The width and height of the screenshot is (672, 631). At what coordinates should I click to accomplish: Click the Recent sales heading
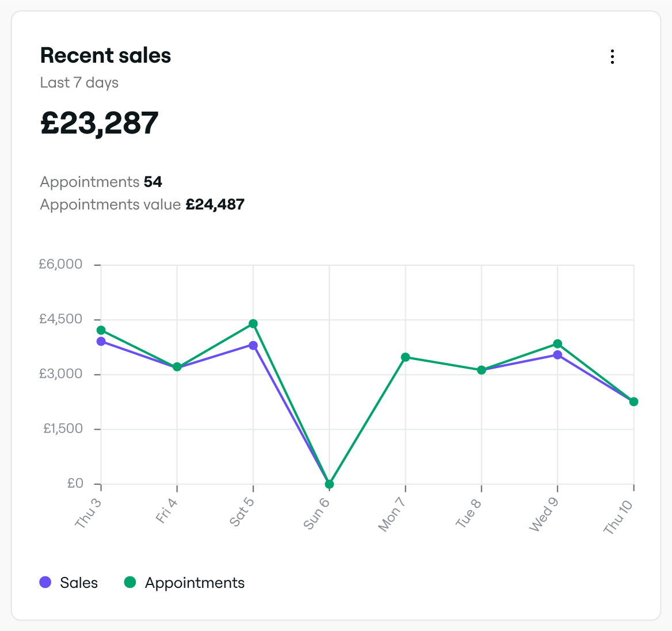[106, 56]
